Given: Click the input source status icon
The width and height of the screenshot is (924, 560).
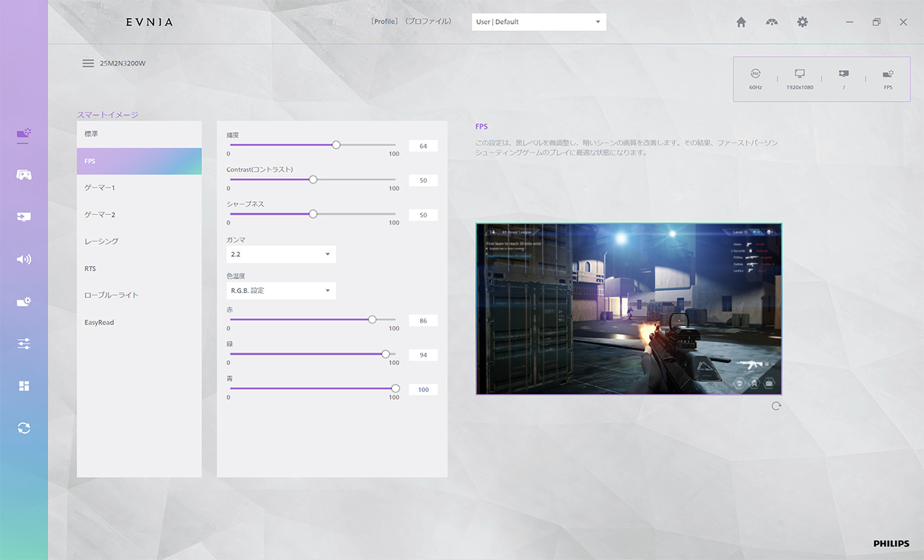Looking at the screenshot, I should coord(843,74).
